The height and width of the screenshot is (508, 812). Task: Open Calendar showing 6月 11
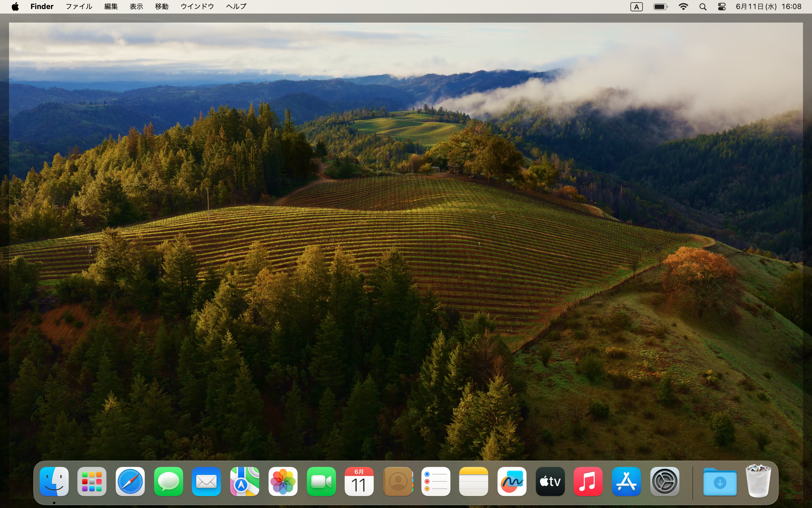tap(359, 481)
